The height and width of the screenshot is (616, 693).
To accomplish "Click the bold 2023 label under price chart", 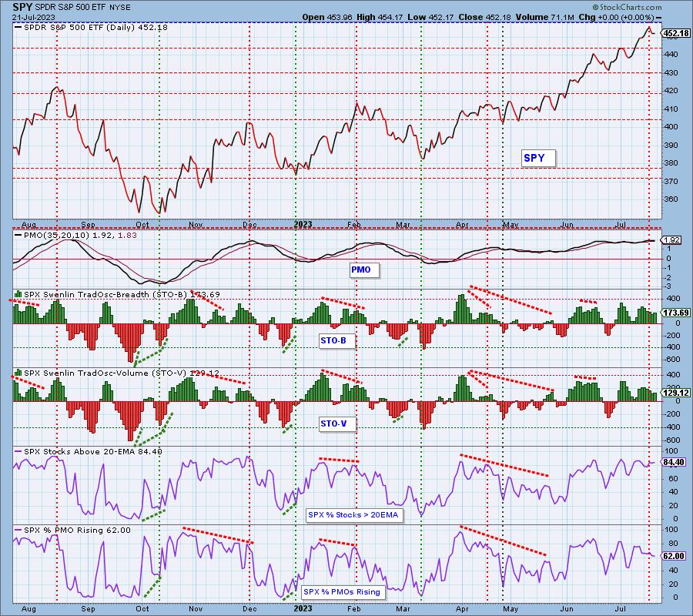I will (x=303, y=224).
